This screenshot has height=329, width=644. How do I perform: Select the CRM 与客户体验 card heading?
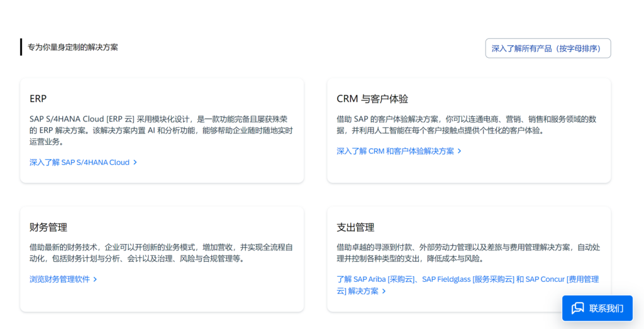372,99
